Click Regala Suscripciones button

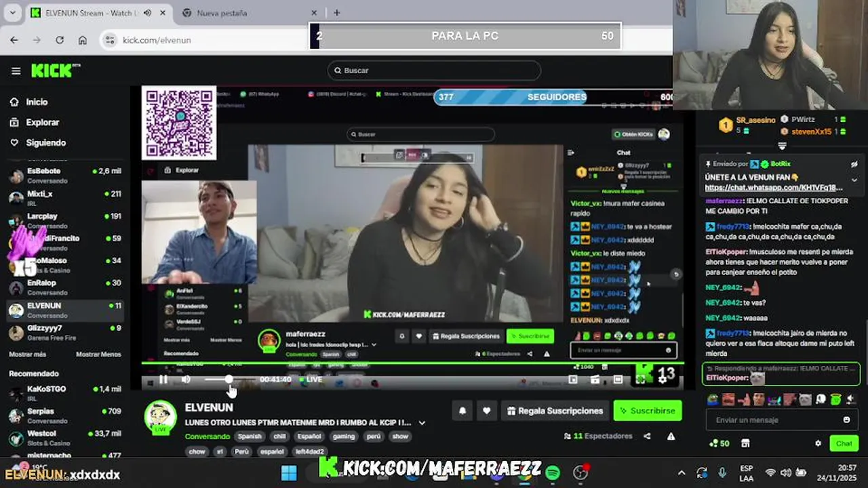coord(555,411)
